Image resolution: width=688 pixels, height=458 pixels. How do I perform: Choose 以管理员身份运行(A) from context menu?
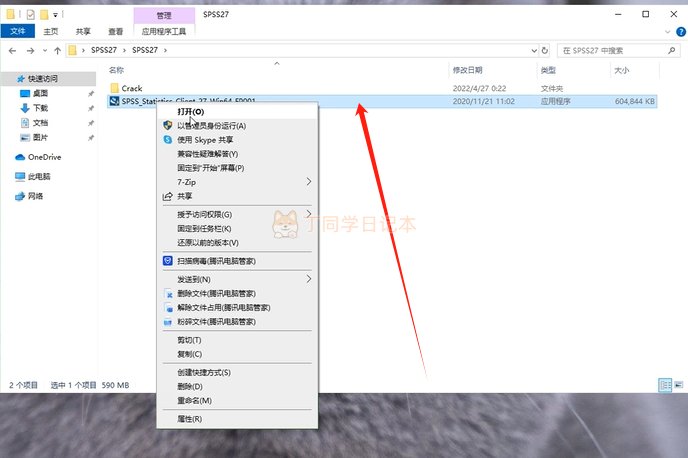tap(237, 126)
